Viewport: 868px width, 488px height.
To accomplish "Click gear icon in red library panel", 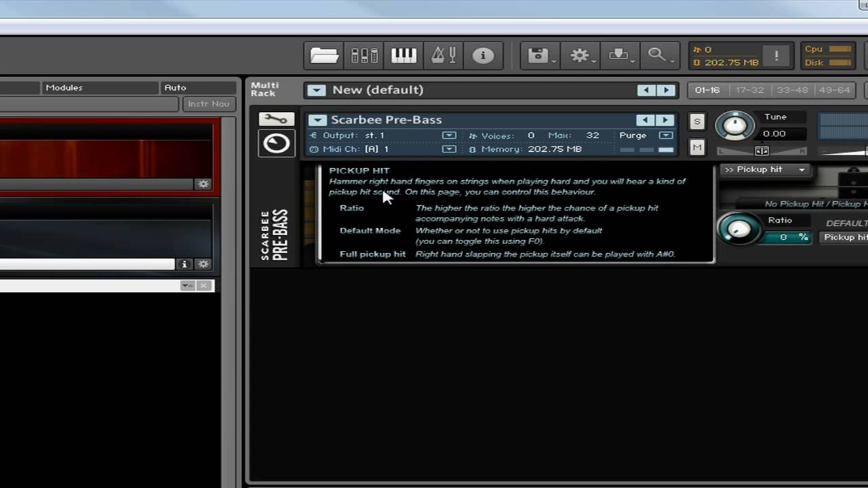I will [x=203, y=184].
